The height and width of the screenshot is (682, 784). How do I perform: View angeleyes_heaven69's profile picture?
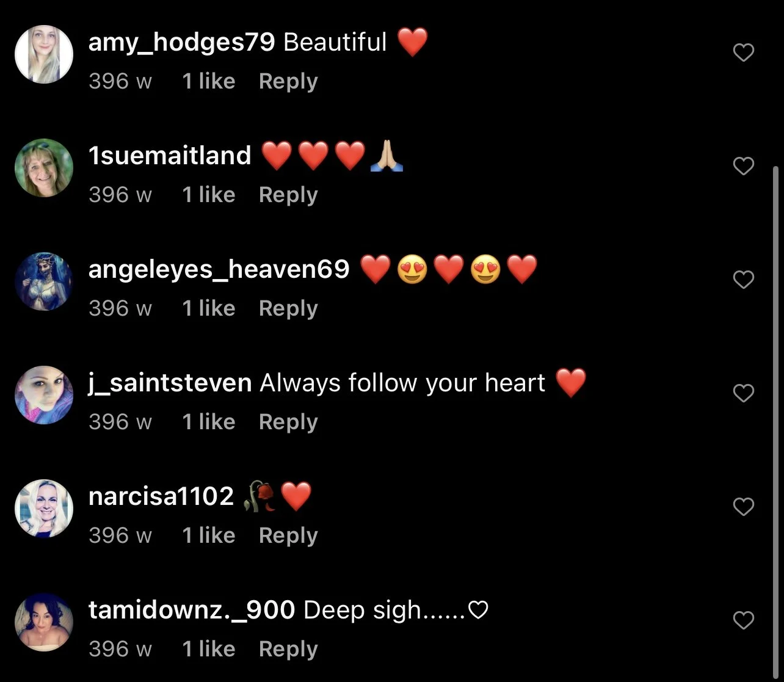pyautogui.click(x=44, y=281)
